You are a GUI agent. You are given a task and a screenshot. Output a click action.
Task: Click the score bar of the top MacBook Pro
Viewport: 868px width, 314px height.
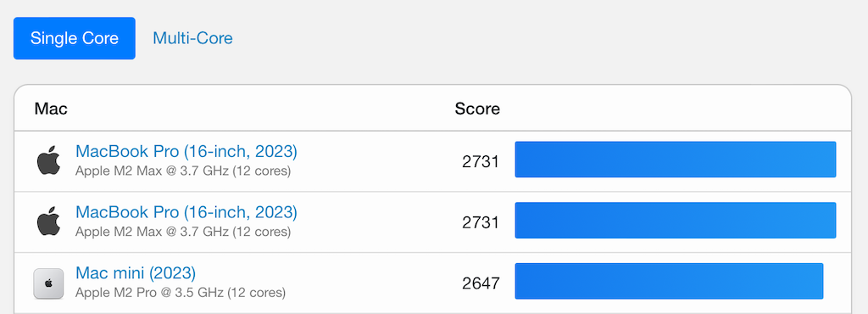point(676,160)
